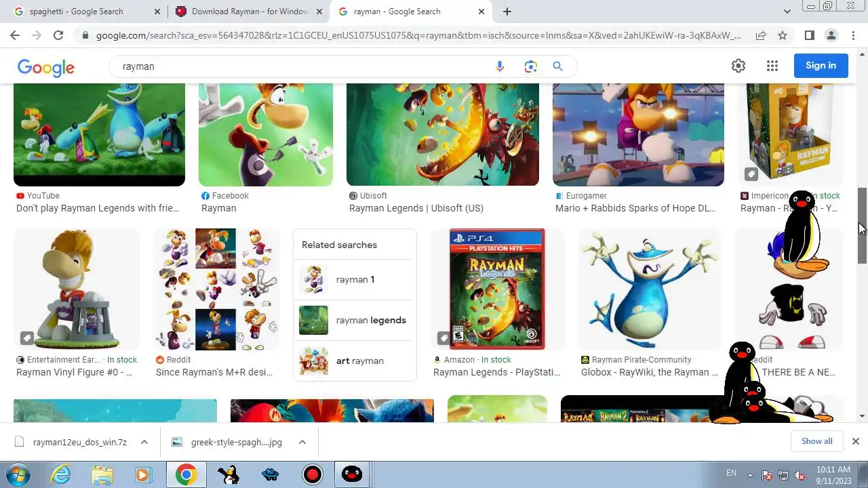Viewport: 868px width, 488px height.
Task: Open the Globox RayWiki result caption
Action: coord(649,372)
